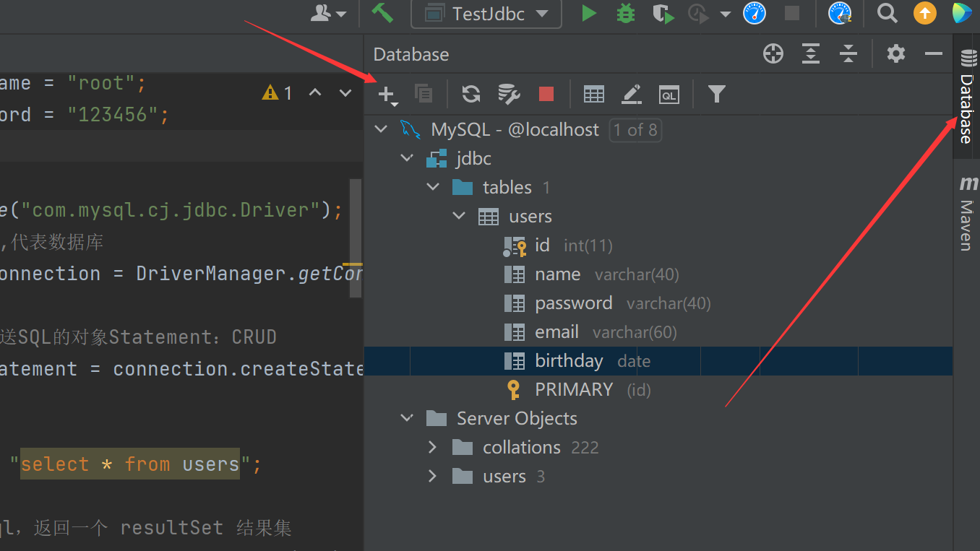
Task: Click the filter funnel icon
Action: pyautogui.click(x=716, y=94)
